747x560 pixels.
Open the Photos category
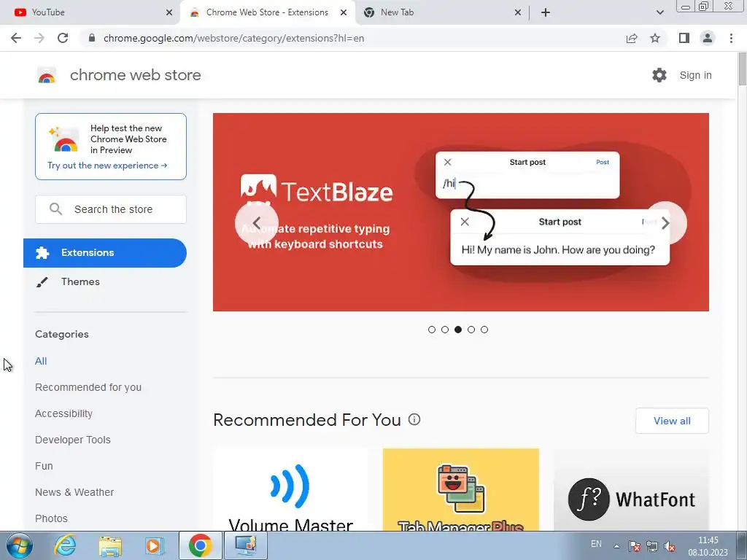52,518
